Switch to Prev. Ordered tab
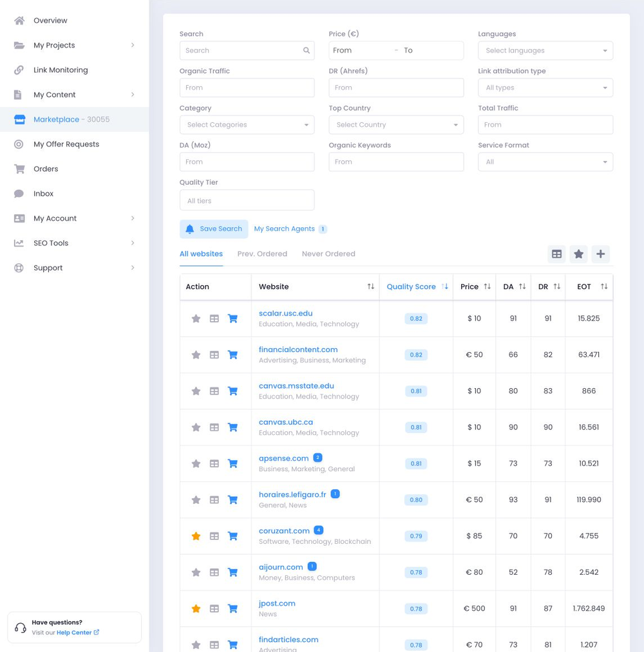644x652 pixels. point(262,254)
